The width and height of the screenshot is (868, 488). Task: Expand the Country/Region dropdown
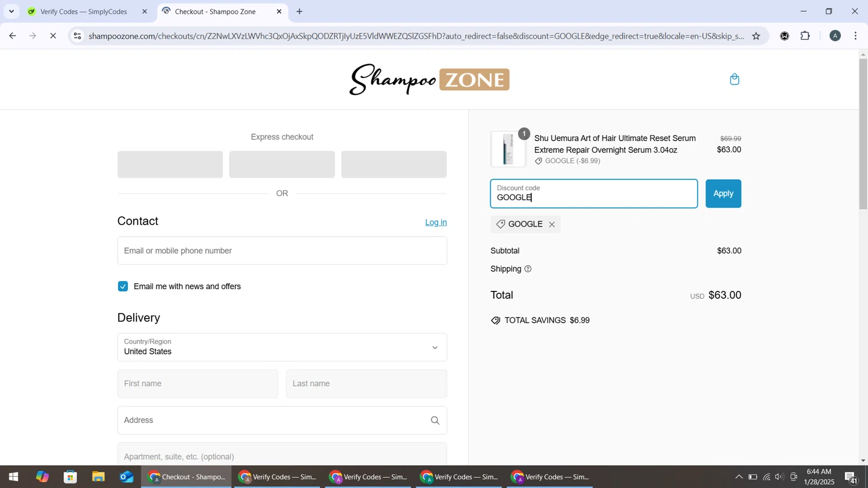tap(282, 347)
